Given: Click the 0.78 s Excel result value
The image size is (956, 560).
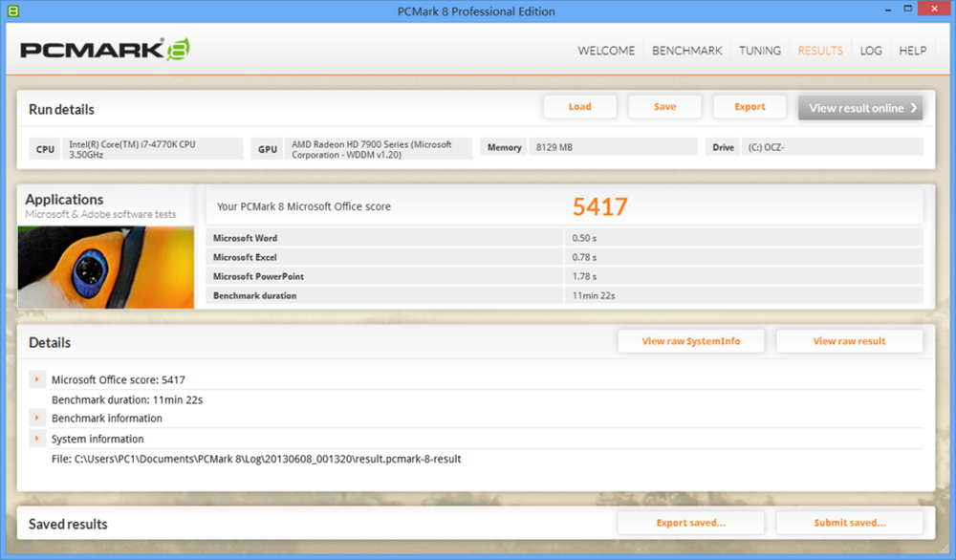Looking at the screenshot, I should coord(584,257).
